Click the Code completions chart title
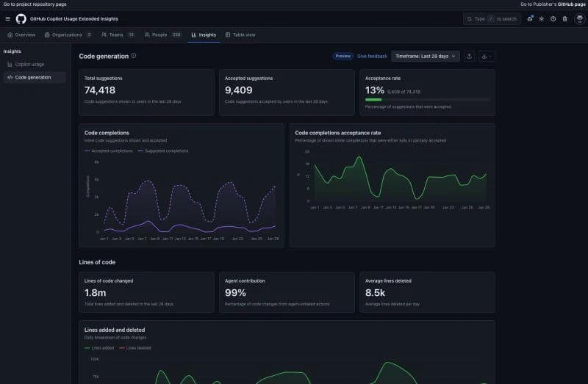588x384 pixels. pos(107,133)
